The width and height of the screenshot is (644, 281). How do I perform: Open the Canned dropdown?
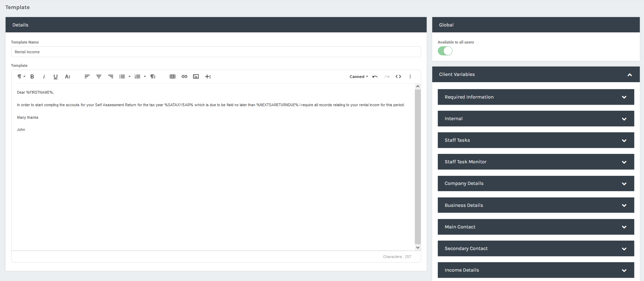(x=359, y=77)
